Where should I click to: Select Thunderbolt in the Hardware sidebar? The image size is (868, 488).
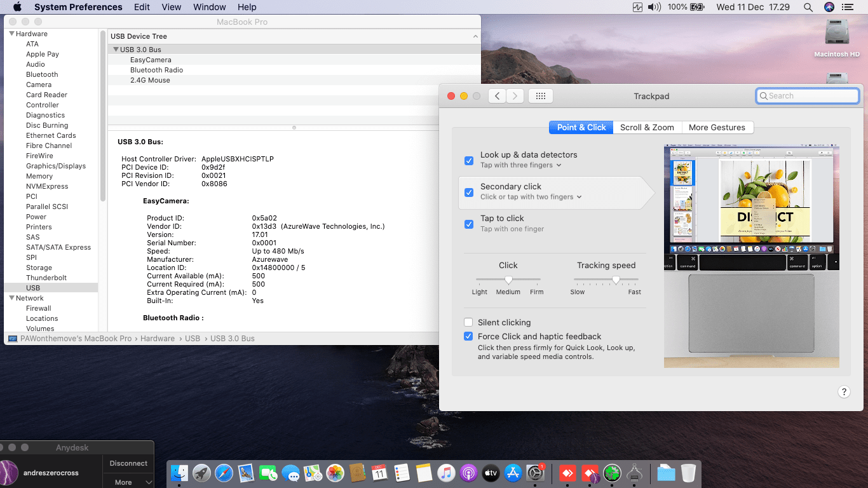click(46, 278)
